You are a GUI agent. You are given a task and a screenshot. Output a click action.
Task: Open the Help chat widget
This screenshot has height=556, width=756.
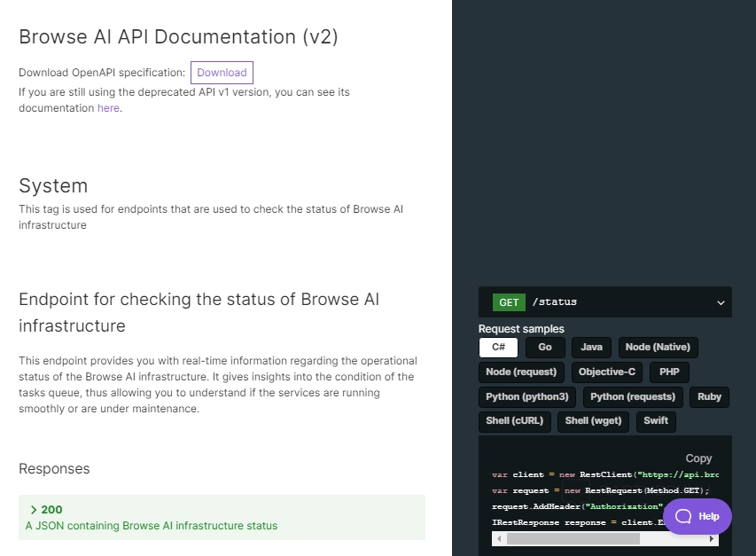pos(698,516)
